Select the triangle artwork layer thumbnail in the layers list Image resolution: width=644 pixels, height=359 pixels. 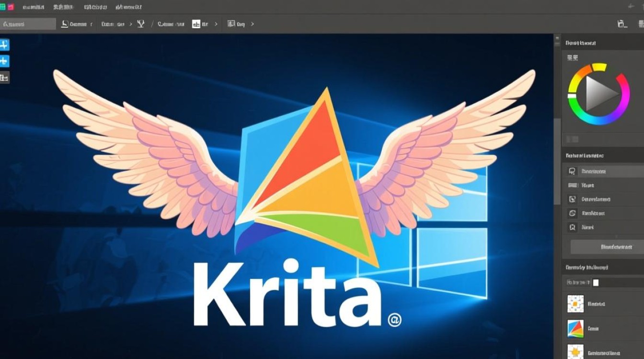[x=575, y=329]
